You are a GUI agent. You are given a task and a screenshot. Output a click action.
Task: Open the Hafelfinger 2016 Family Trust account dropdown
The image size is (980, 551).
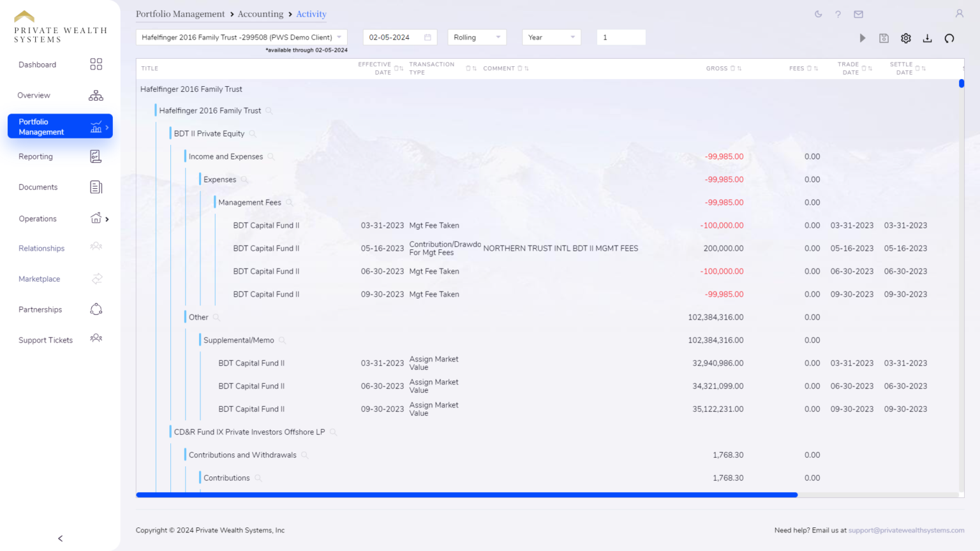tap(241, 38)
